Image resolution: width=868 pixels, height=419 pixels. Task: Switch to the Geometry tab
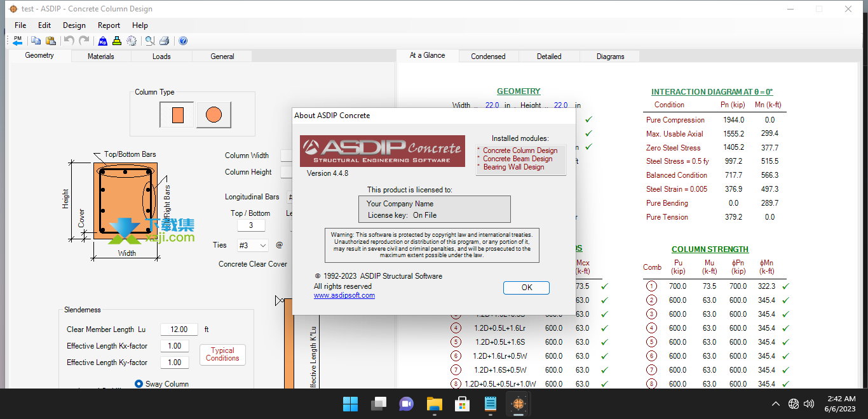tap(39, 55)
